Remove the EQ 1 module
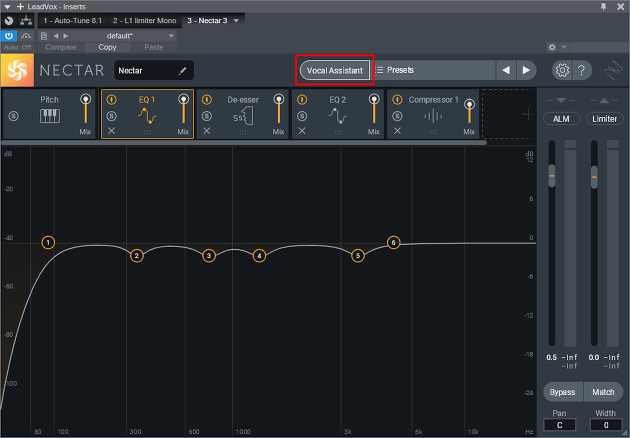The height and width of the screenshot is (438, 630). 111,131
